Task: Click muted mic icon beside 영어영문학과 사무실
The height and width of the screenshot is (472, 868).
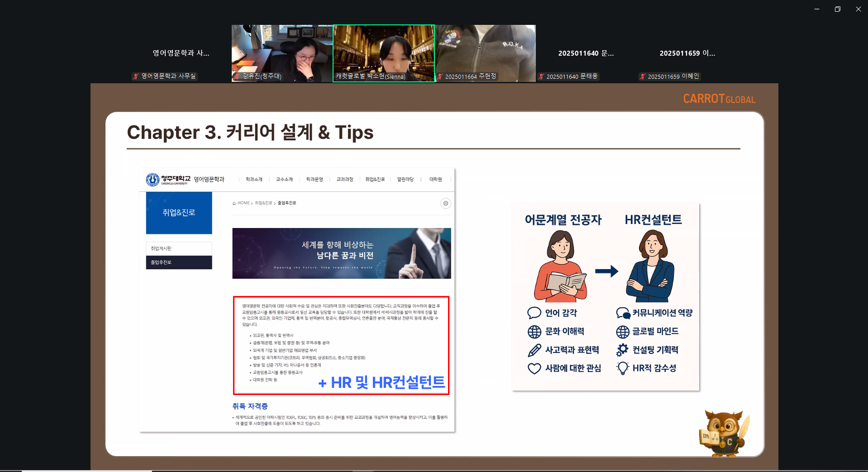Action: [x=136, y=76]
